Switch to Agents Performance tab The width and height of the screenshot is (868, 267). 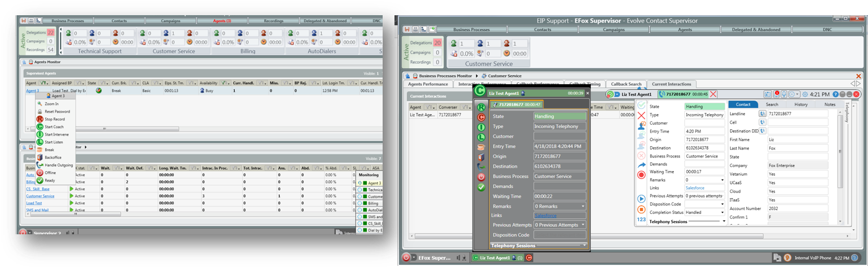[x=428, y=84]
